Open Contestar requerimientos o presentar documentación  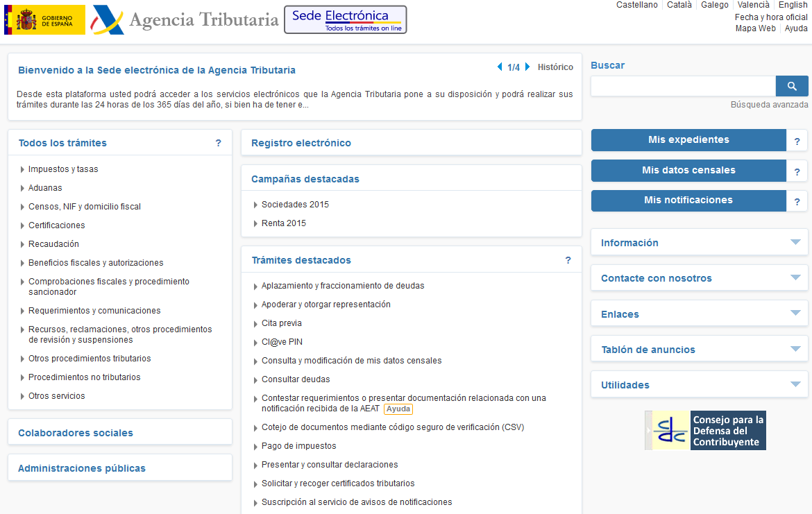[404, 403]
